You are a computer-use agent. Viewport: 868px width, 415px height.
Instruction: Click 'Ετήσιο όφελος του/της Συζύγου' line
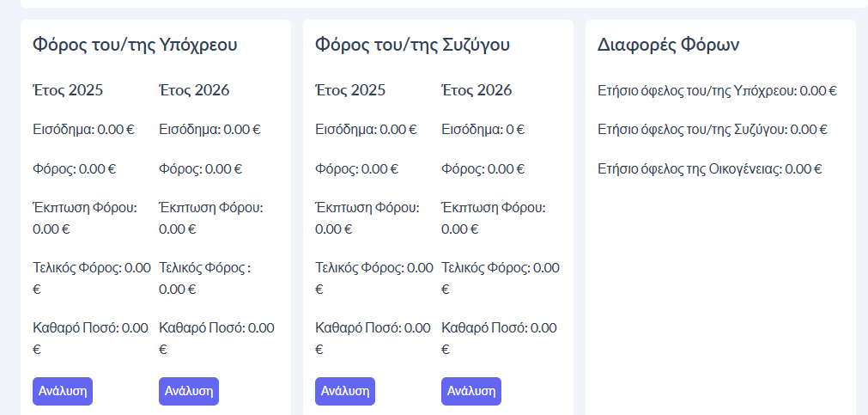tap(712, 130)
